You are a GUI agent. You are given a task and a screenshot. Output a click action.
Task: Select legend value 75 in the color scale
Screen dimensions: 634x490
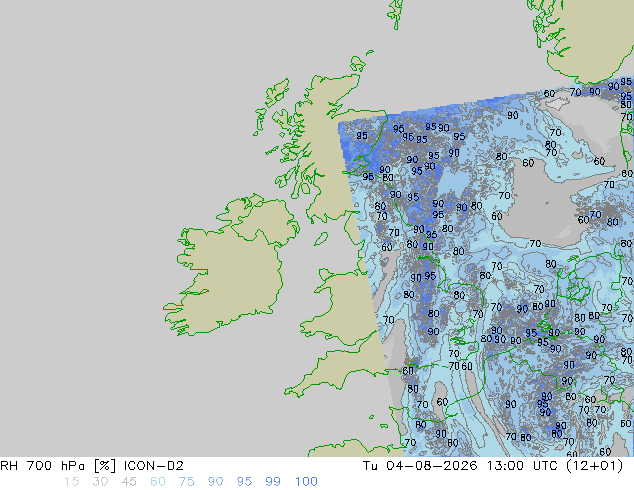coord(186,482)
